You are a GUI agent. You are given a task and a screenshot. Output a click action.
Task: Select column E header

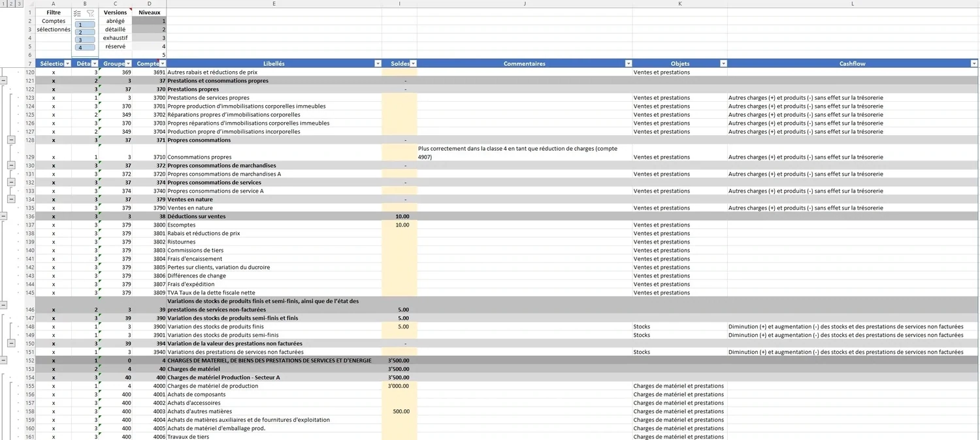[274, 4]
